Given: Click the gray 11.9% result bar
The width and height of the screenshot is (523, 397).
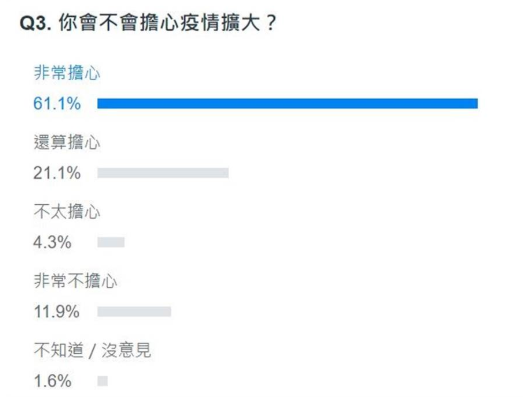Looking at the screenshot, I should (134, 312).
